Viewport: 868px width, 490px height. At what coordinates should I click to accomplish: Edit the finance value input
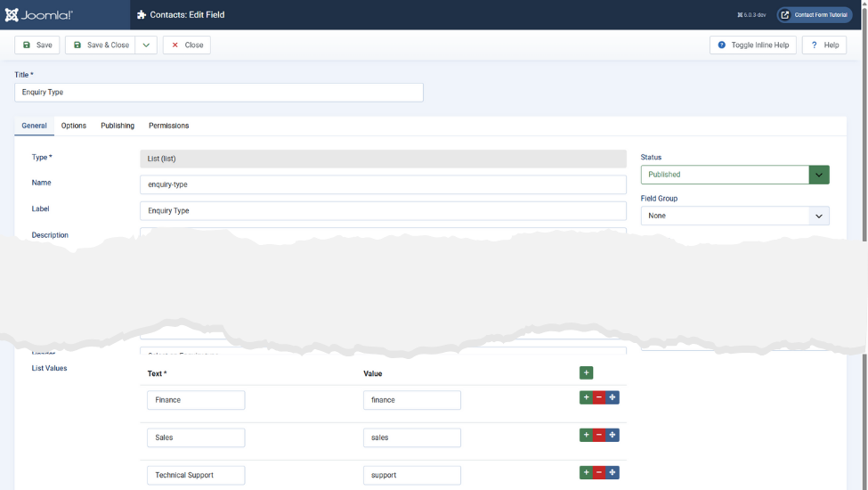412,400
